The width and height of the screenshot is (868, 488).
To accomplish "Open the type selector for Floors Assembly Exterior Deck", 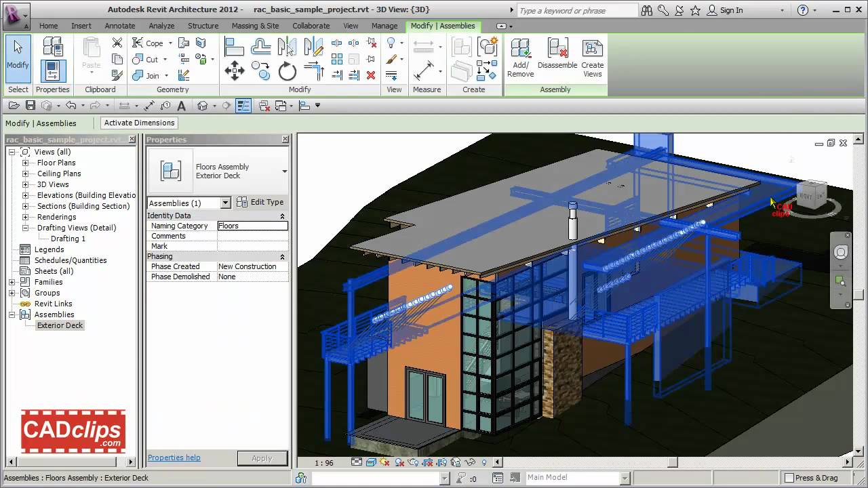I will click(x=284, y=171).
